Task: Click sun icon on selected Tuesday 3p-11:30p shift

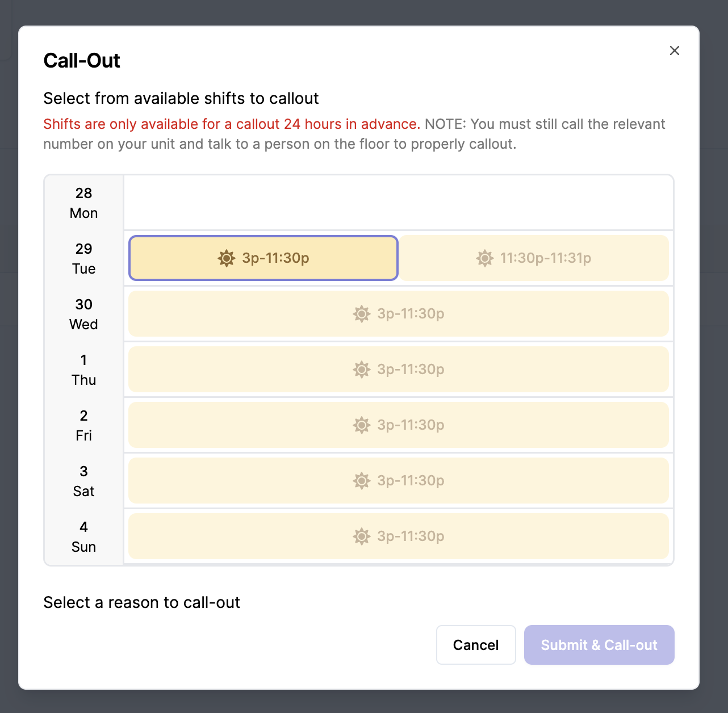Action: tap(227, 258)
